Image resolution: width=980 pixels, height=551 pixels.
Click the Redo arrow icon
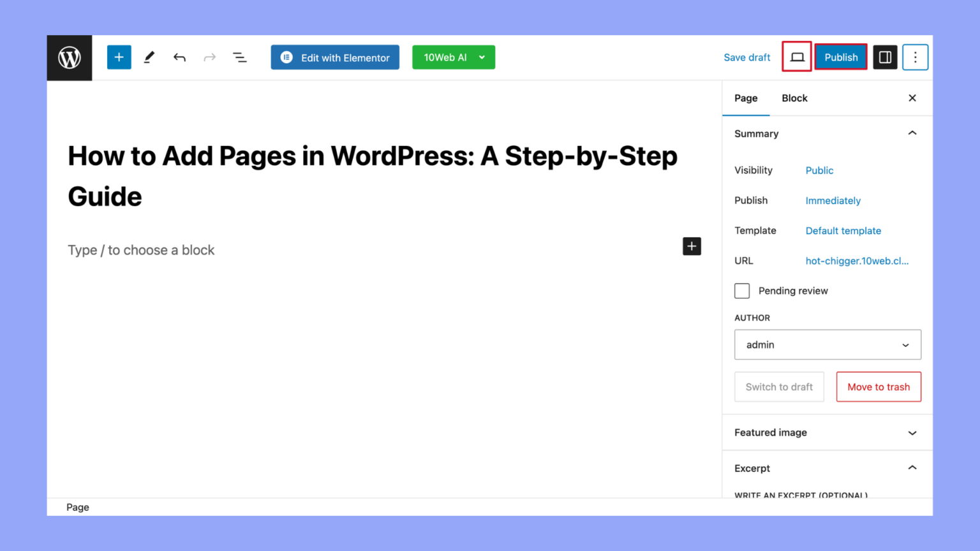tap(210, 57)
